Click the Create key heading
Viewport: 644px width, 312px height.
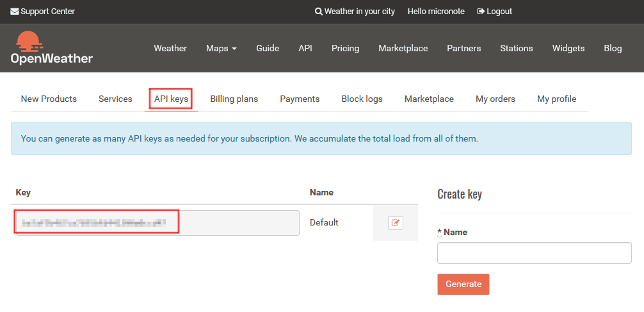click(460, 194)
